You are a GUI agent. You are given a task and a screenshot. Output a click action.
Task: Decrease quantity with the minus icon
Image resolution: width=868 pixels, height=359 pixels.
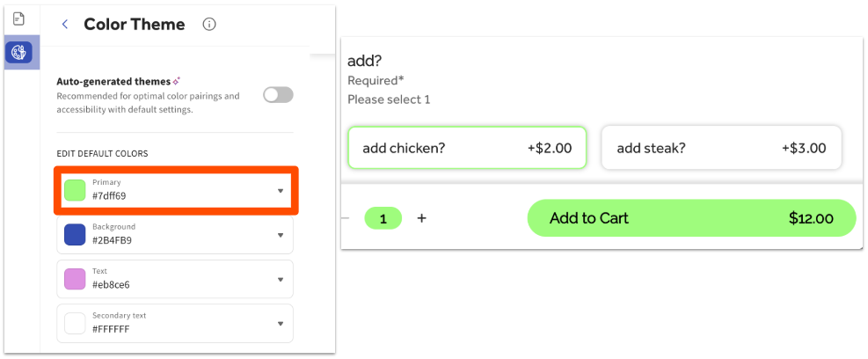tap(345, 218)
